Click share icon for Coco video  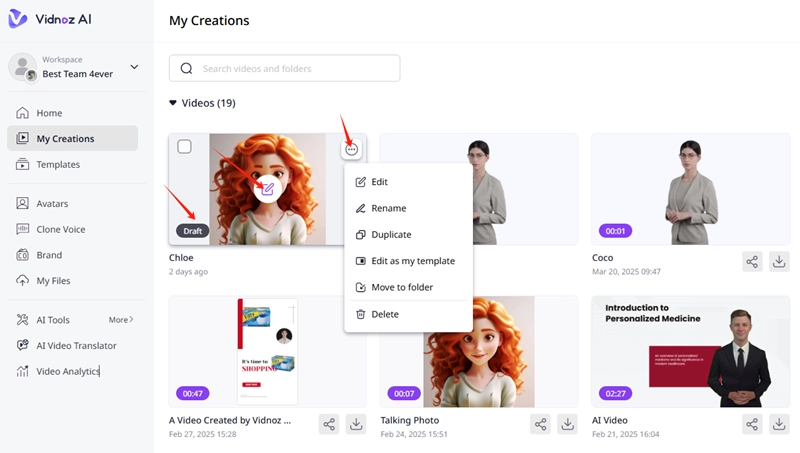752,262
